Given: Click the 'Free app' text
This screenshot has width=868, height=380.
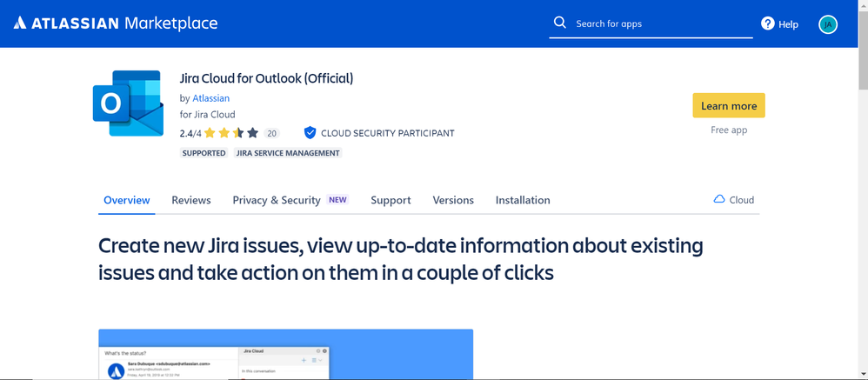Looking at the screenshot, I should [x=729, y=130].
